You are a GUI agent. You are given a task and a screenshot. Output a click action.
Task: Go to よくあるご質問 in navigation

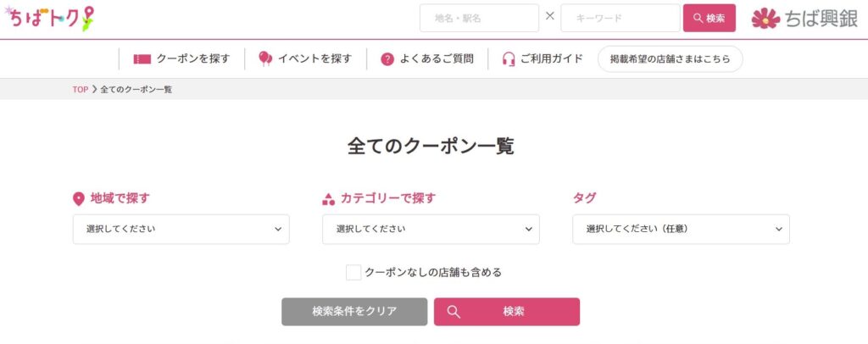[437, 59]
